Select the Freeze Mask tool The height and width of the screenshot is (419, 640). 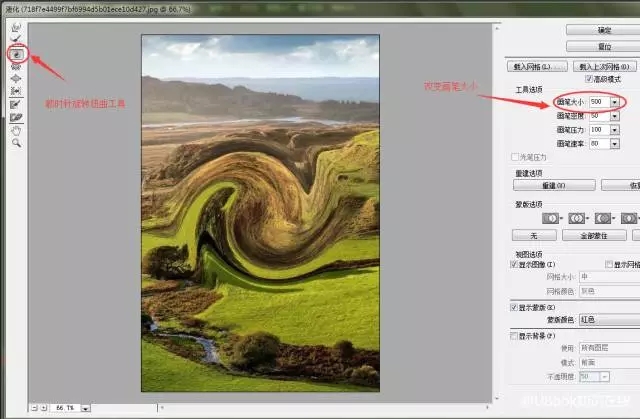point(16,105)
